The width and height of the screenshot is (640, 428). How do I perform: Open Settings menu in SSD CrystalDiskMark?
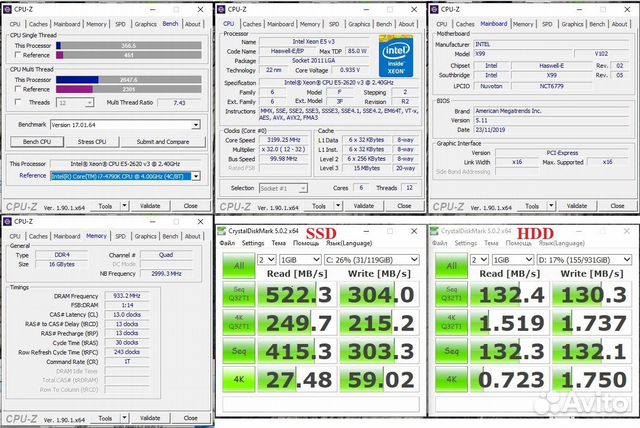point(253,243)
